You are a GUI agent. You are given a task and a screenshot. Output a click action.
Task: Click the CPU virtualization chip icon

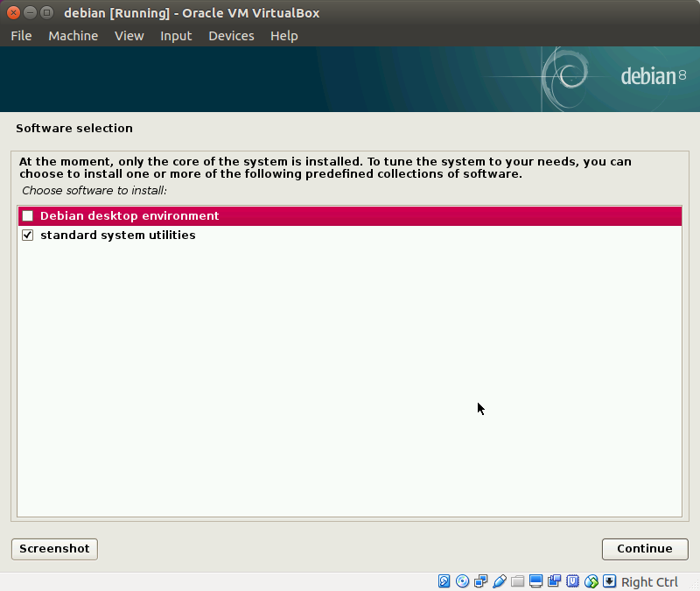(x=572, y=581)
